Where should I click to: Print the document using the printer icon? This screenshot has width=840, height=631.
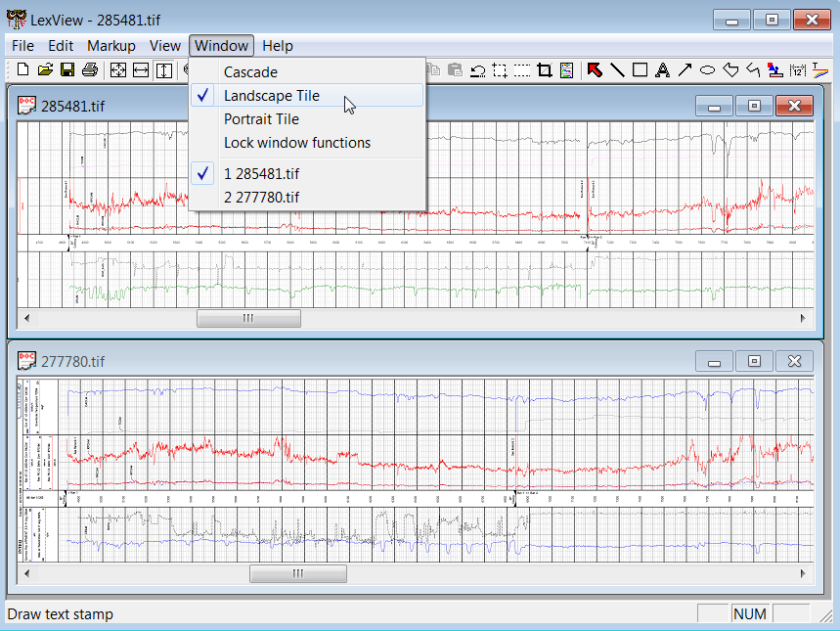point(89,69)
